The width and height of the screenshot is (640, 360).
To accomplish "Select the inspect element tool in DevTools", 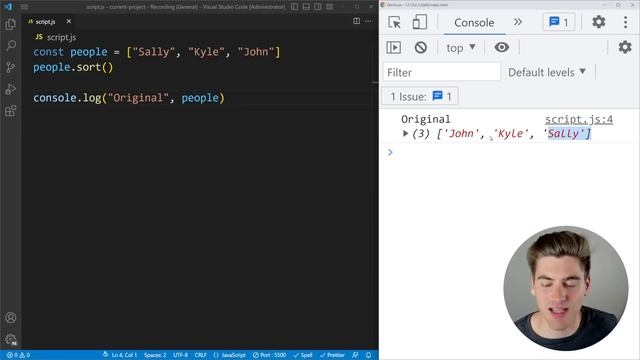I will point(394,22).
